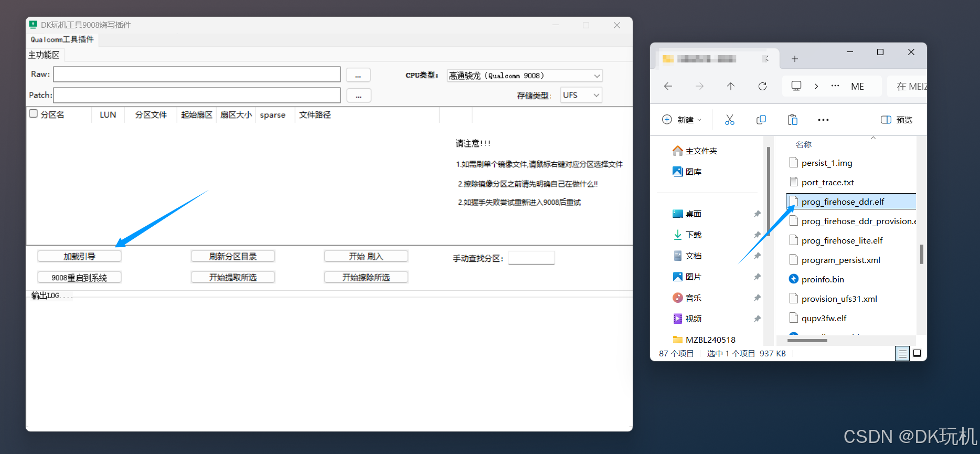Click the ME breadcrumb in address bar
Image resolution: width=980 pixels, height=454 pixels.
click(x=857, y=87)
